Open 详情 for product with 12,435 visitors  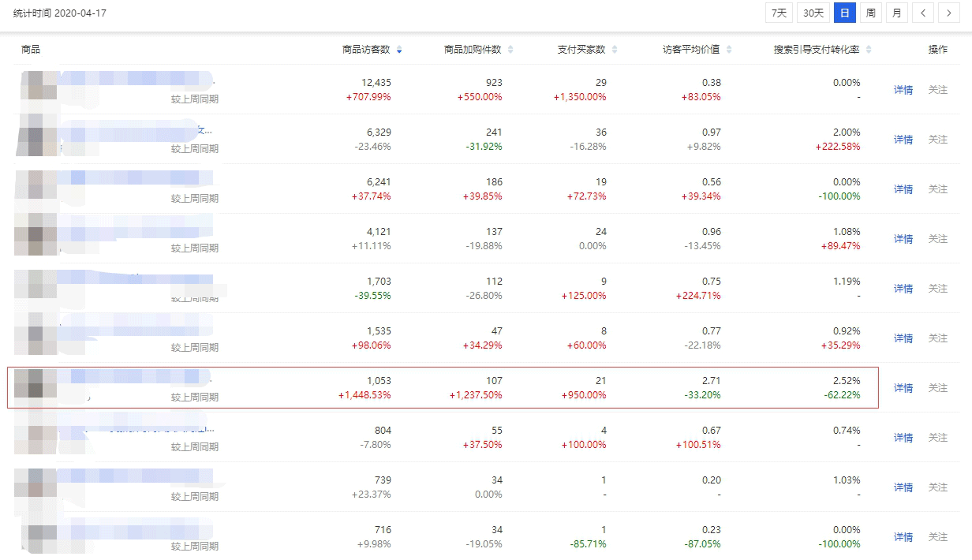903,90
